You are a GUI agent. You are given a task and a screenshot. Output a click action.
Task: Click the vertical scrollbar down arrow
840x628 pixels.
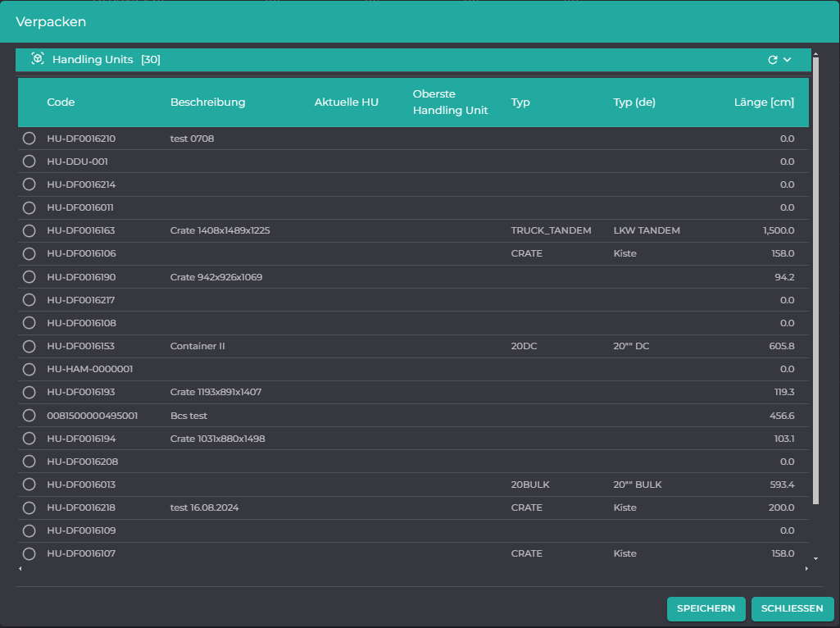816,559
